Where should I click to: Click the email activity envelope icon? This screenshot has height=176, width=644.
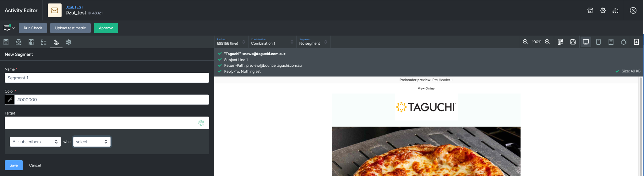55,10
